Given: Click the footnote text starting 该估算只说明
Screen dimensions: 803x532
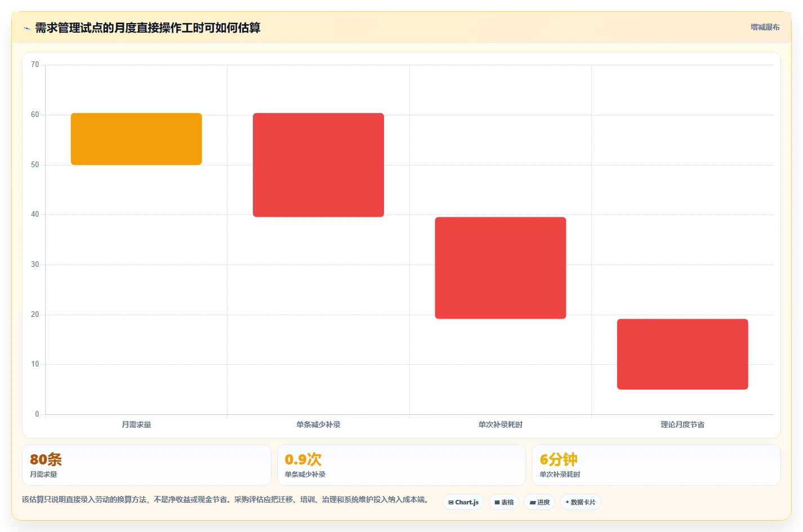Looking at the screenshot, I should click(x=227, y=499).
